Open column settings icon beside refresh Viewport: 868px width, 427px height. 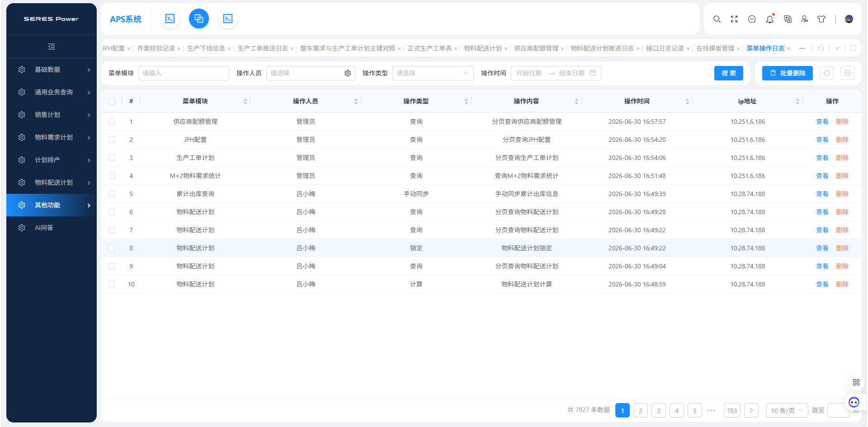848,73
